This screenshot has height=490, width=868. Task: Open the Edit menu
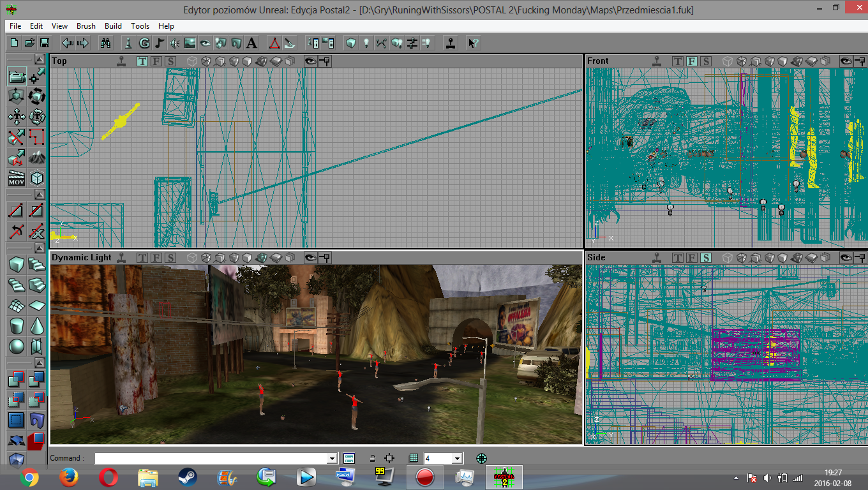(36, 26)
